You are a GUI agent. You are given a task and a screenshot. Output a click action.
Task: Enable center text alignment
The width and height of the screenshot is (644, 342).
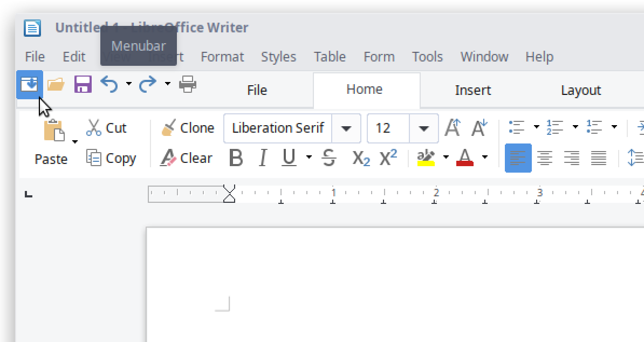coord(545,158)
